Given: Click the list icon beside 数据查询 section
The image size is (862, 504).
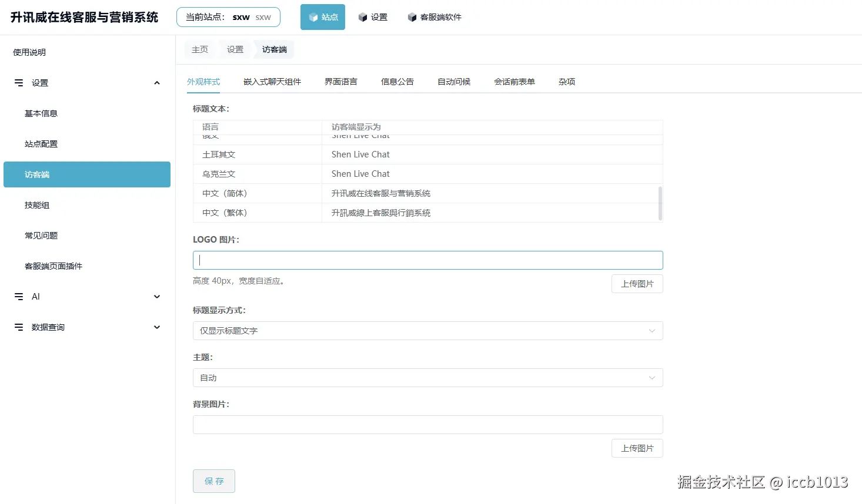Looking at the screenshot, I should (x=18, y=327).
